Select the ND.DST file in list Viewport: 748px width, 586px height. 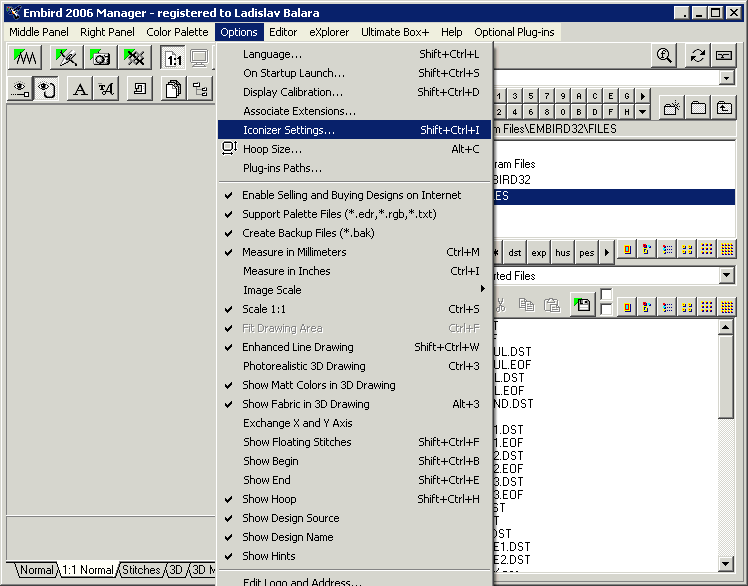(x=513, y=404)
